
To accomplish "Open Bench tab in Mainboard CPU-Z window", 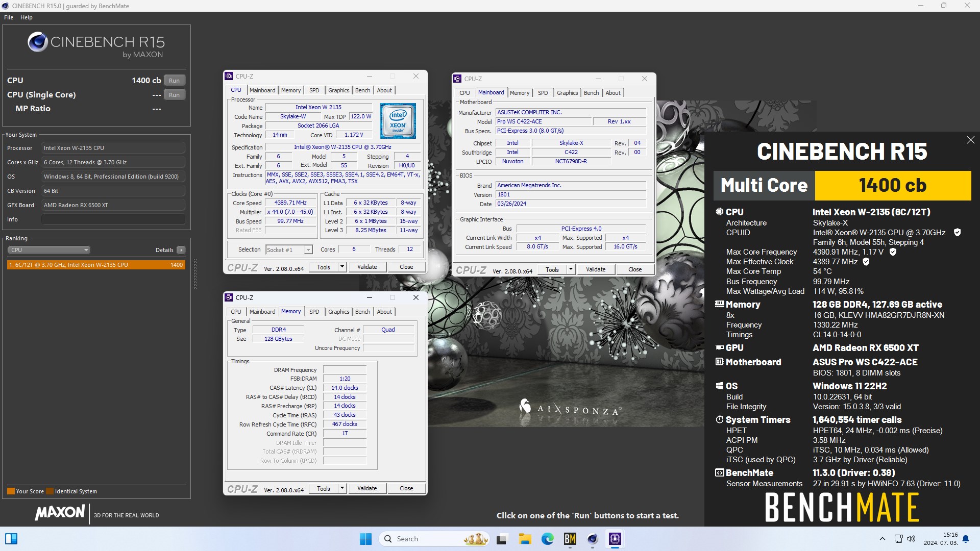I will click(592, 93).
